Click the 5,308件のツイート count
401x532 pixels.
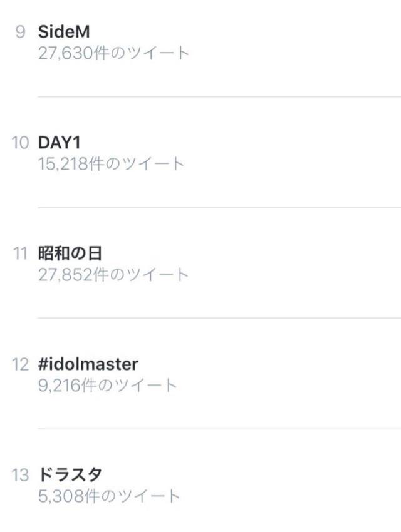pos(109,496)
